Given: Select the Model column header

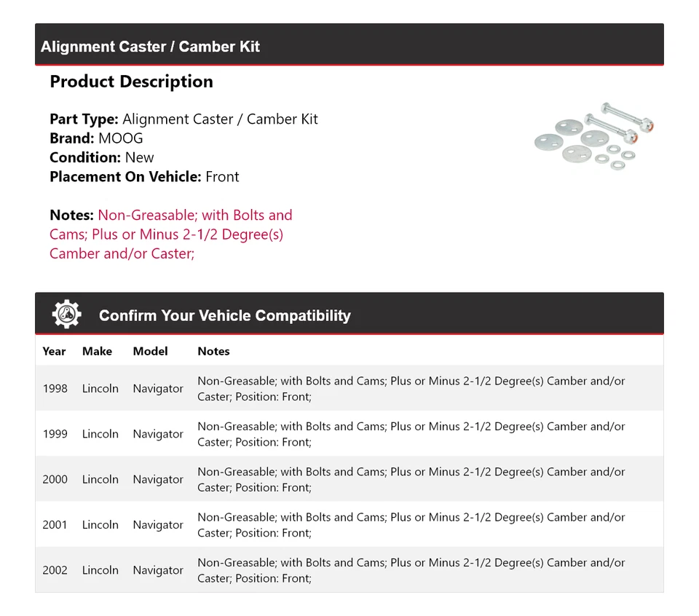Looking at the screenshot, I should (x=150, y=351).
